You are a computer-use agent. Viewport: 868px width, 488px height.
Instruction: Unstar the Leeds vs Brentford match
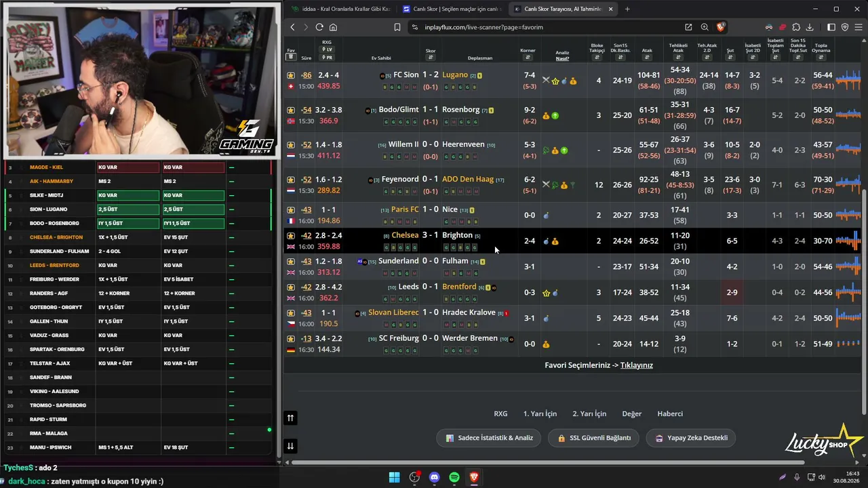291,287
